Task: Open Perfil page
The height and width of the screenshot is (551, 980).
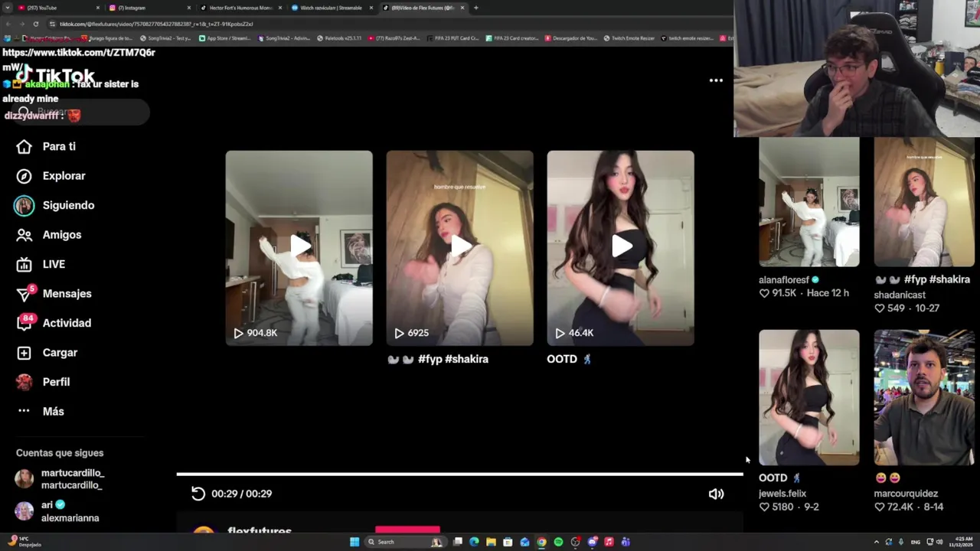Action: click(x=44, y=382)
